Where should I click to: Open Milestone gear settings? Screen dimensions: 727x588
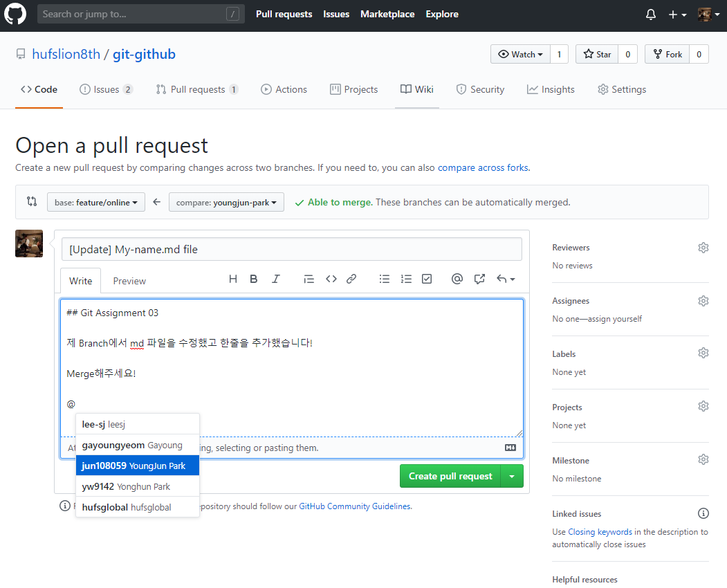tap(703, 459)
